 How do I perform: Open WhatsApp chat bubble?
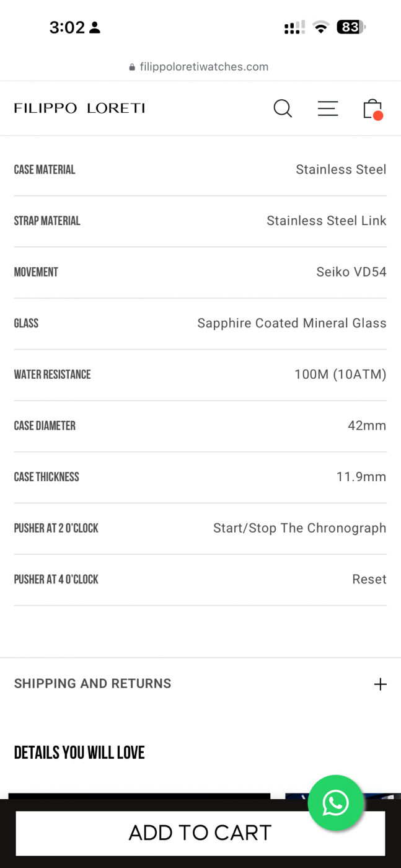point(335,803)
